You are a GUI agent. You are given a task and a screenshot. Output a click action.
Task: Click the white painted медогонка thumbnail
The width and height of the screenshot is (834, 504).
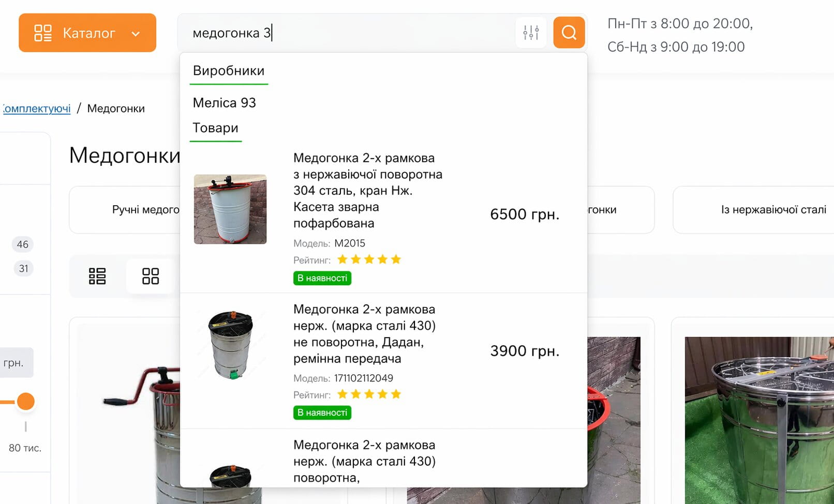coord(230,209)
